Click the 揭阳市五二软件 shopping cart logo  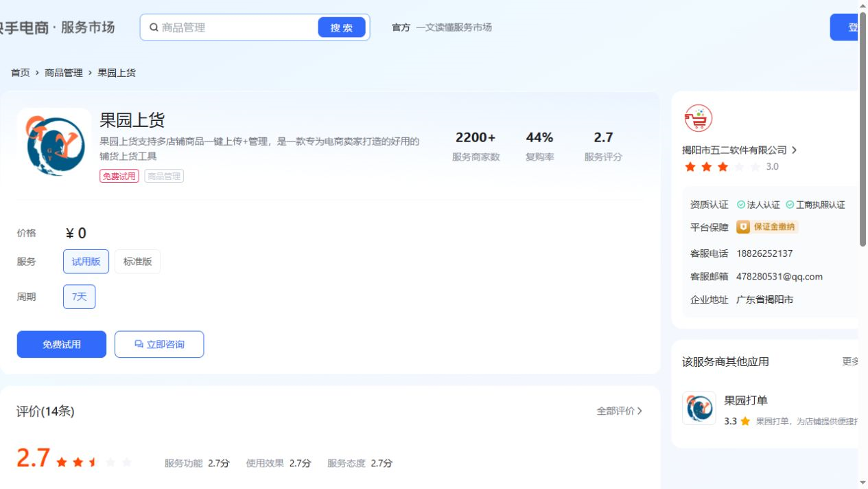699,118
